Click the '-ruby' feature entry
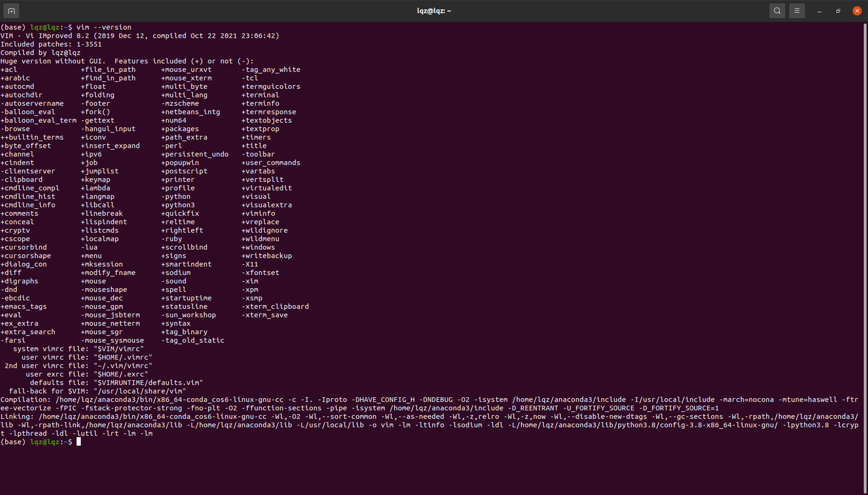 coord(171,239)
